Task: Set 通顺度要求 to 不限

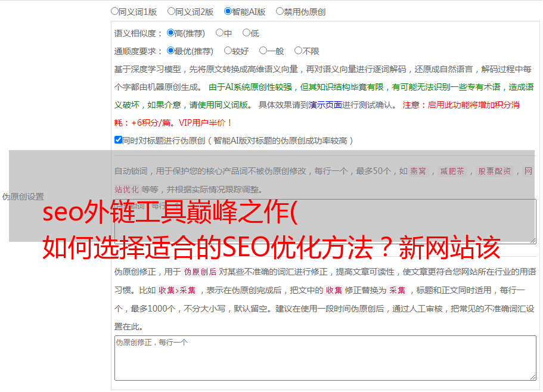Action: point(298,51)
